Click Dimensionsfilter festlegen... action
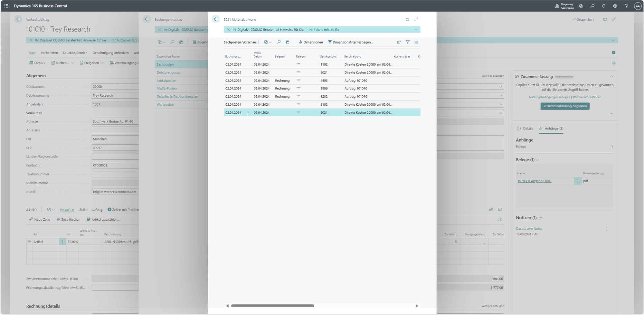The height and width of the screenshot is (315, 644). coord(350,42)
